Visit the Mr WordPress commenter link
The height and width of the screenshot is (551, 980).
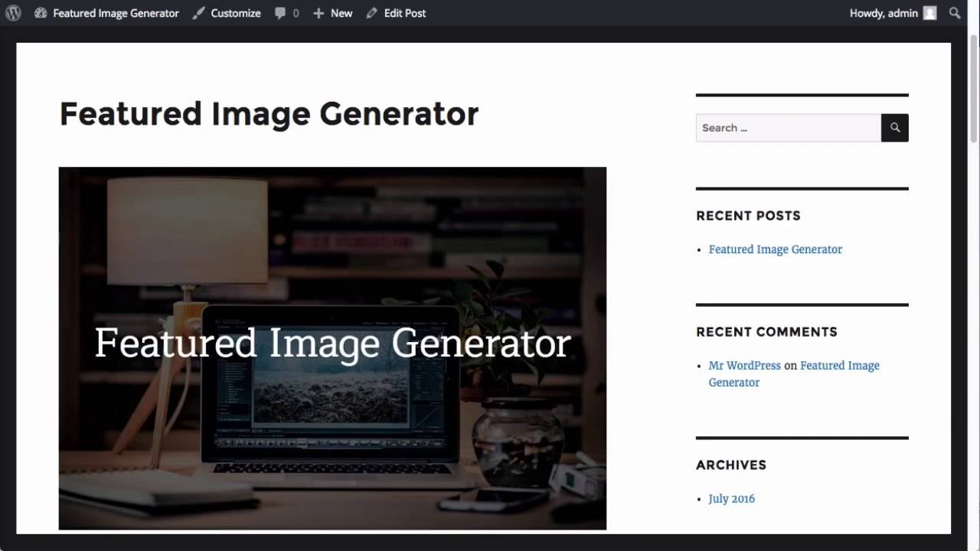click(745, 366)
